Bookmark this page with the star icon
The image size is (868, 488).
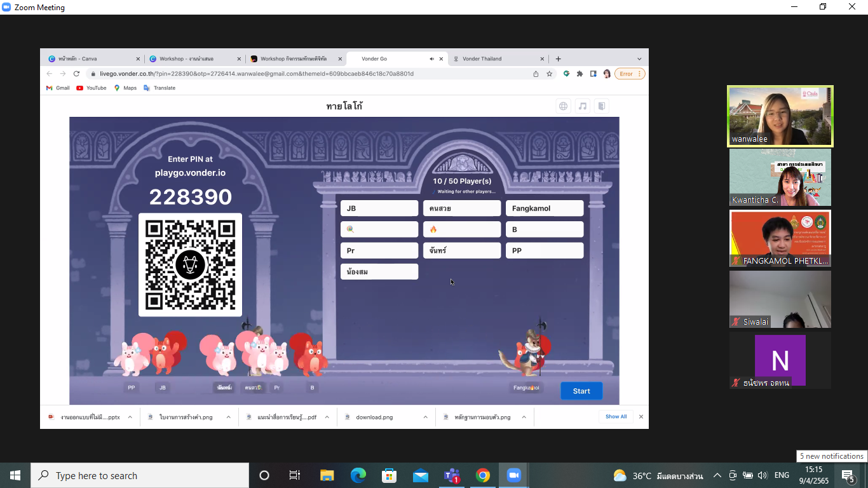550,74
